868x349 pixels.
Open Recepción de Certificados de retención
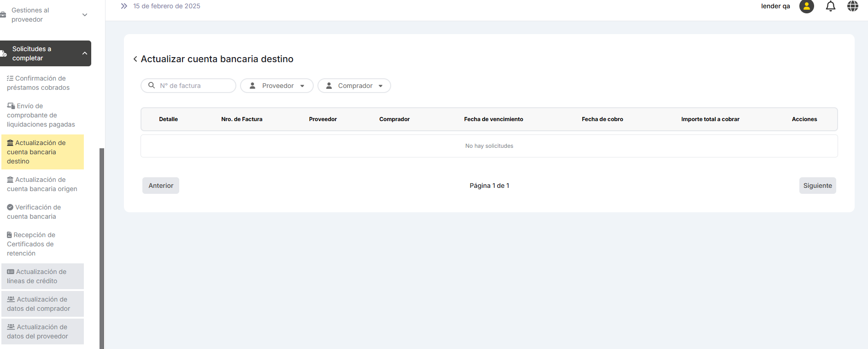pyautogui.click(x=31, y=244)
